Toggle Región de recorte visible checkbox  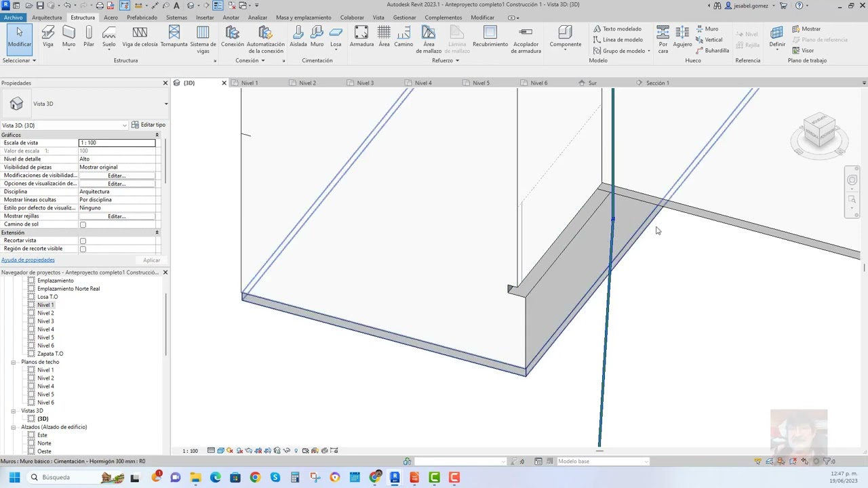tap(83, 249)
